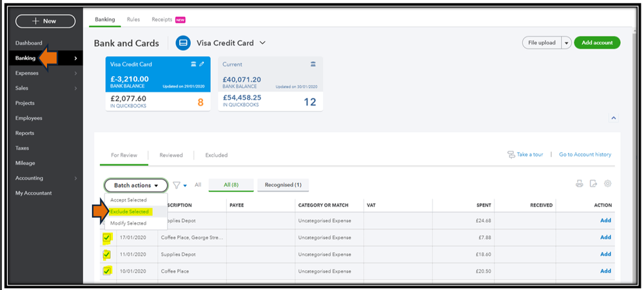This screenshot has width=644, height=290.
Task: Choose Modify Selected from batch menu
Action: (x=128, y=224)
